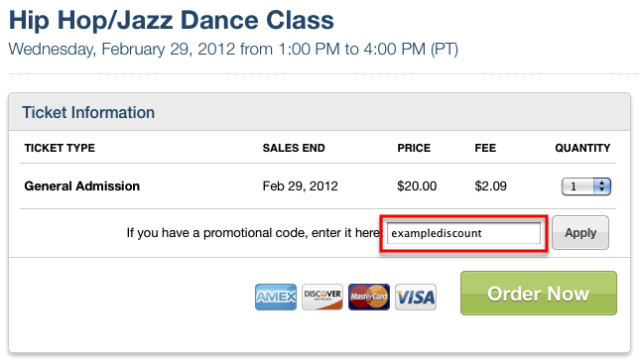Click the PRICE column header
640x364 pixels.
(x=414, y=148)
